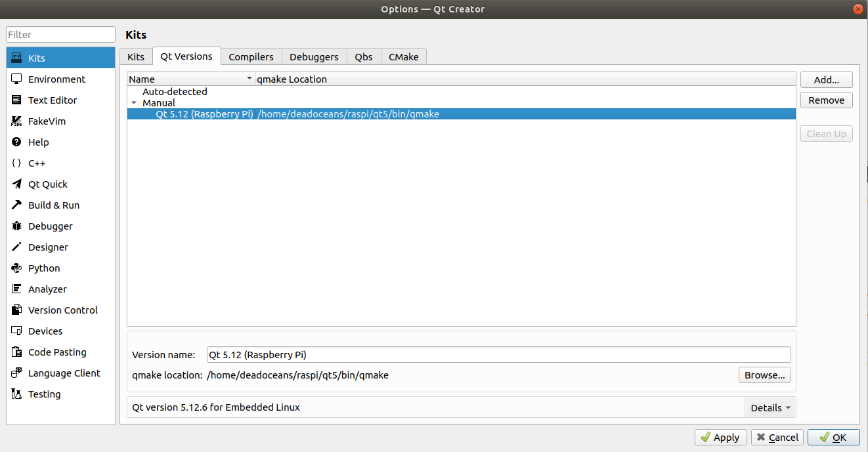Click the Filter search field
The image size is (868, 452).
point(61,35)
